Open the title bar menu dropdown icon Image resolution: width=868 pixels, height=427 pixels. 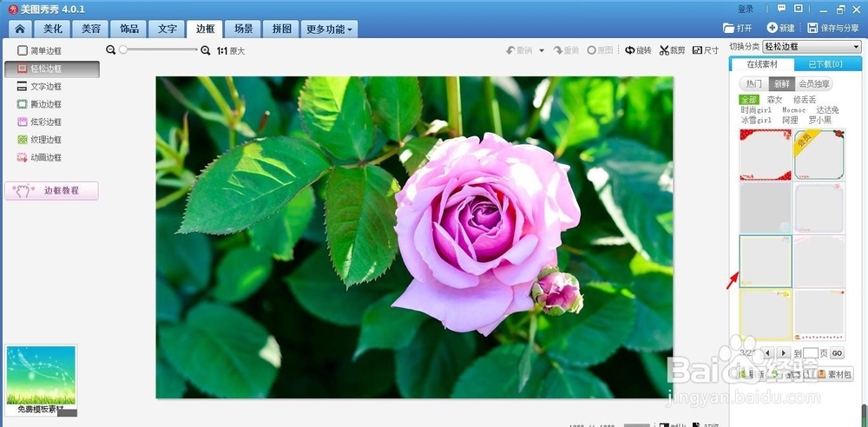[799, 9]
